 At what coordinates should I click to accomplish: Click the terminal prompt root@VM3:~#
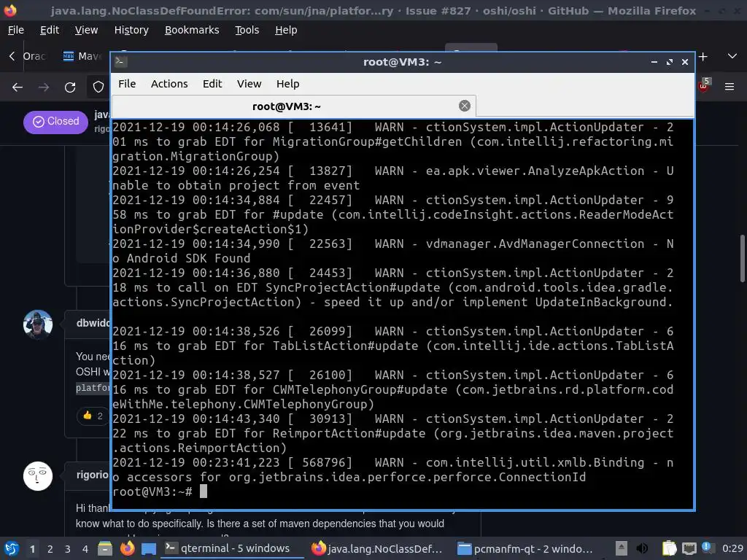[152, 492]
